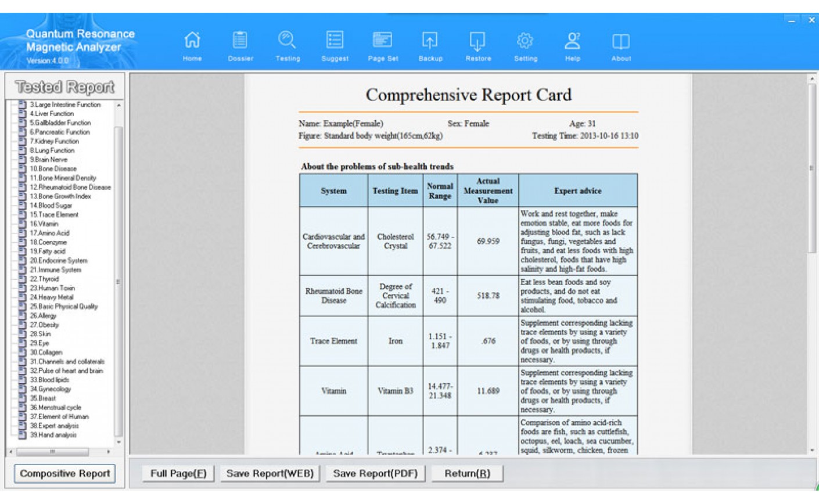Select 8.Lung Function report
Viewport: 819px width, 504px height.
coord(52,150)
